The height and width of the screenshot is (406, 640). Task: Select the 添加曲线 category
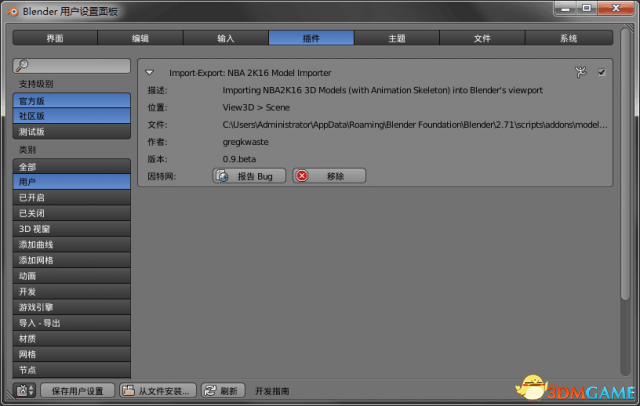click(x=72, y=244)
